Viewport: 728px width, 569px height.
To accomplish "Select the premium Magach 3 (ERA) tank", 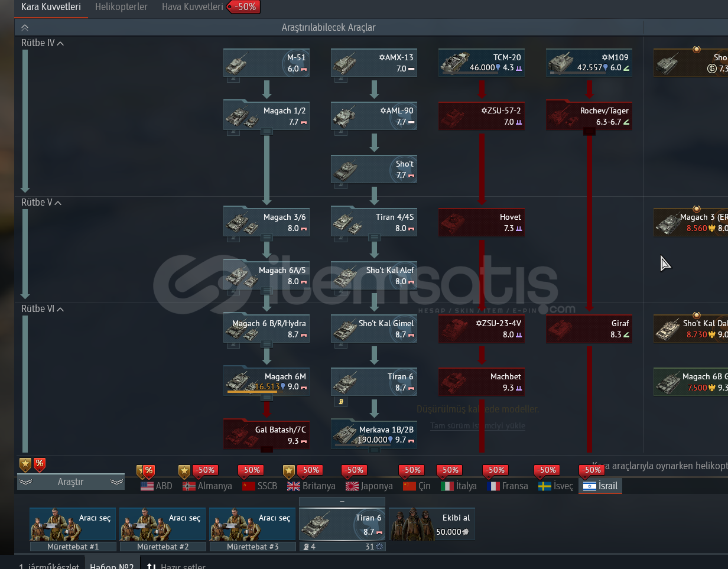I will pos(690,222).
